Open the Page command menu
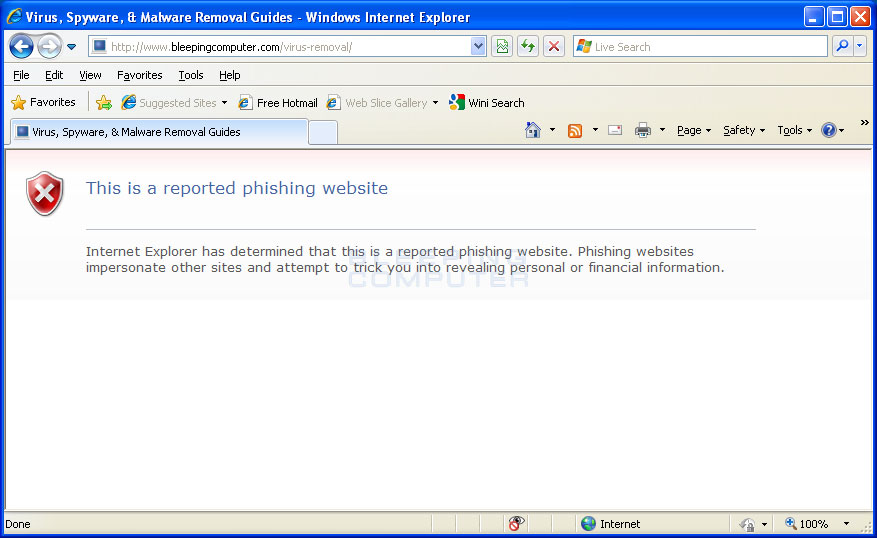Screen dimensions: 877x538 point(694,130)
